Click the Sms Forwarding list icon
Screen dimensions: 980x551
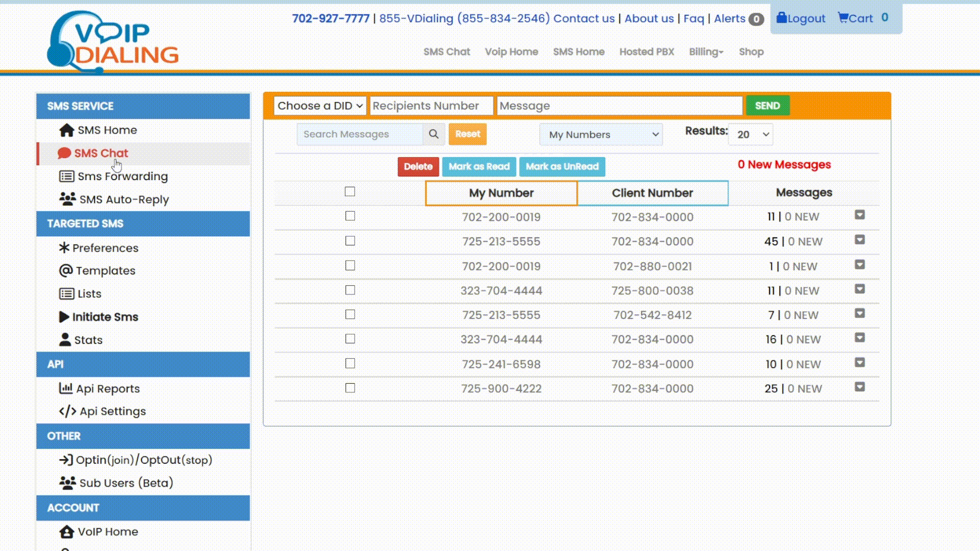coord(66,177)
